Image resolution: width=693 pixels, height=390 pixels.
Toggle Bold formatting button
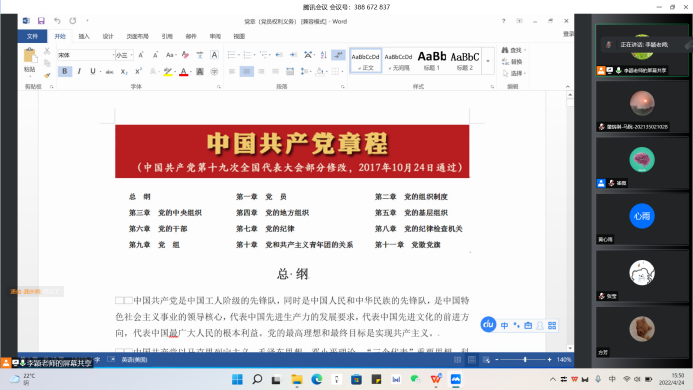click(65, 71)
